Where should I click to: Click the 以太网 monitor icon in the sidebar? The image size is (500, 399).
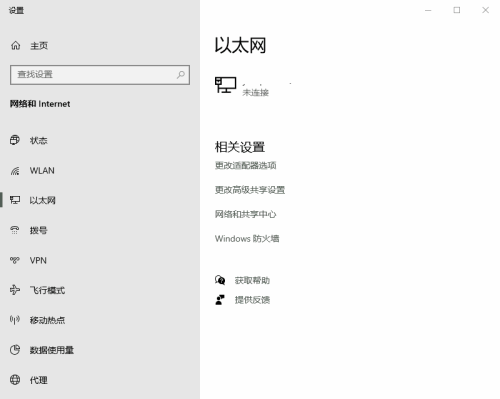pos(15,200)
